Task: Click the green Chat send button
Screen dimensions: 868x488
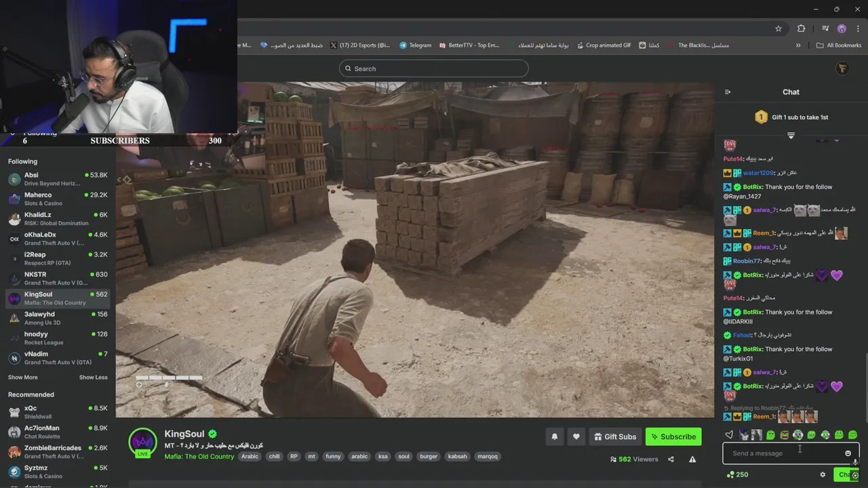Action: tap(846, 474)
